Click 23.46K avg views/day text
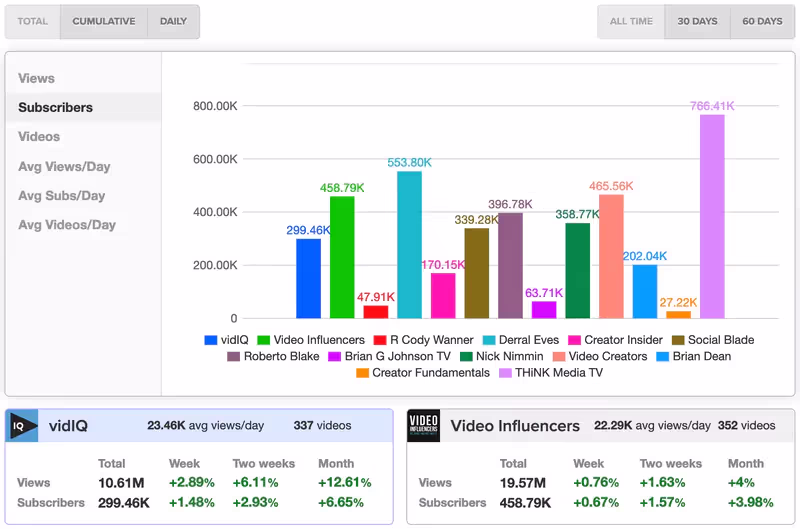This screenshot has height=529, width=800. (x=206, y=425)
